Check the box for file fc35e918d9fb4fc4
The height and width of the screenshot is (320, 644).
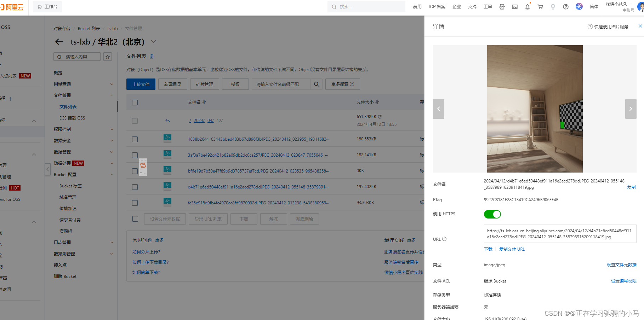(x=135, y=203)
